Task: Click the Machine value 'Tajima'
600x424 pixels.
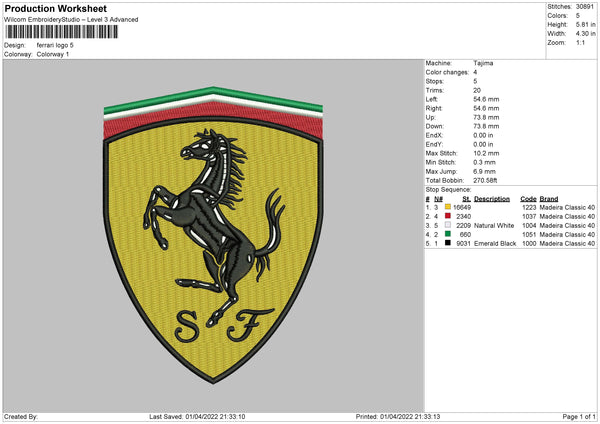Action: tap(483, 63)
